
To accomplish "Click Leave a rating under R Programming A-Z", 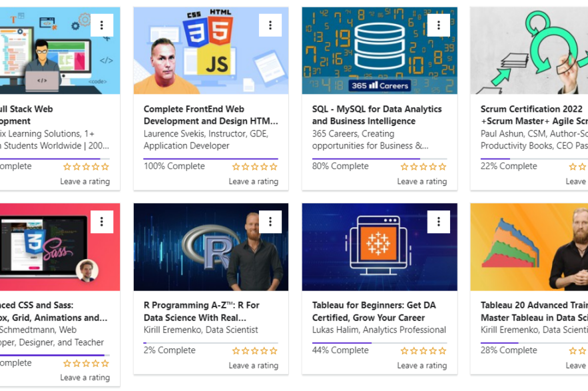I will pyautogui.click(x=254, y=366).
